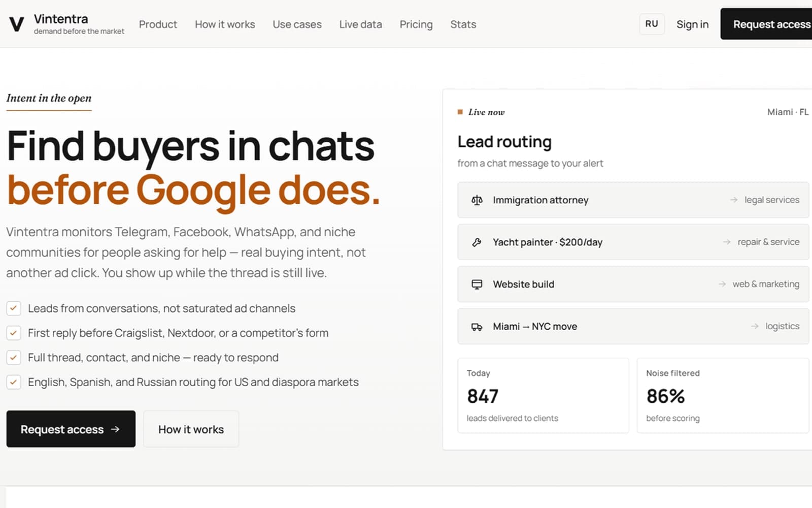
Task: Click the monitor icon beside Website build
Action: [477, 284]
